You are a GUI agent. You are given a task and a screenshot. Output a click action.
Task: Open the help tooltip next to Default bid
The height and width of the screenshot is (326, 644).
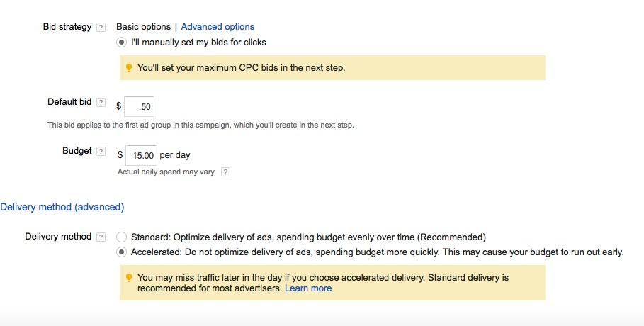coord(101,103)
